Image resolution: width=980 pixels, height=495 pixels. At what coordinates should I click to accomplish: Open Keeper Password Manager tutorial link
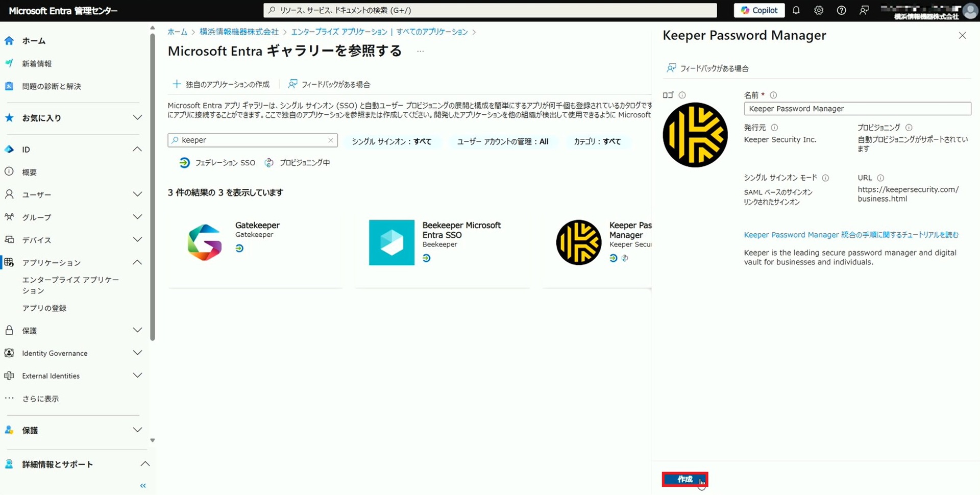[851, 235]
